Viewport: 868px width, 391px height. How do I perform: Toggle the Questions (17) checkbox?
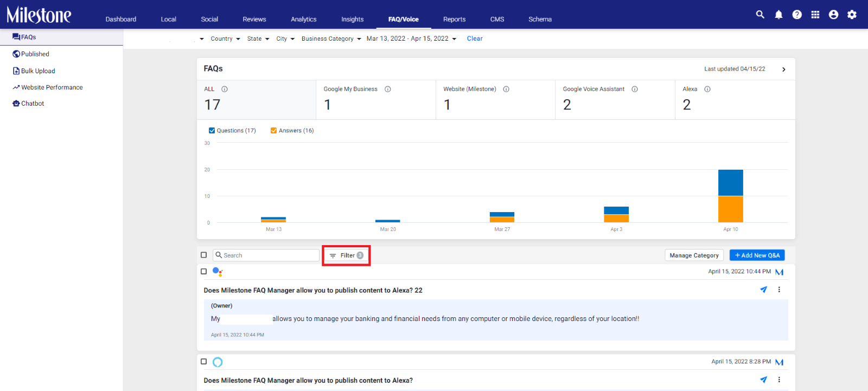tap(212, 130)
